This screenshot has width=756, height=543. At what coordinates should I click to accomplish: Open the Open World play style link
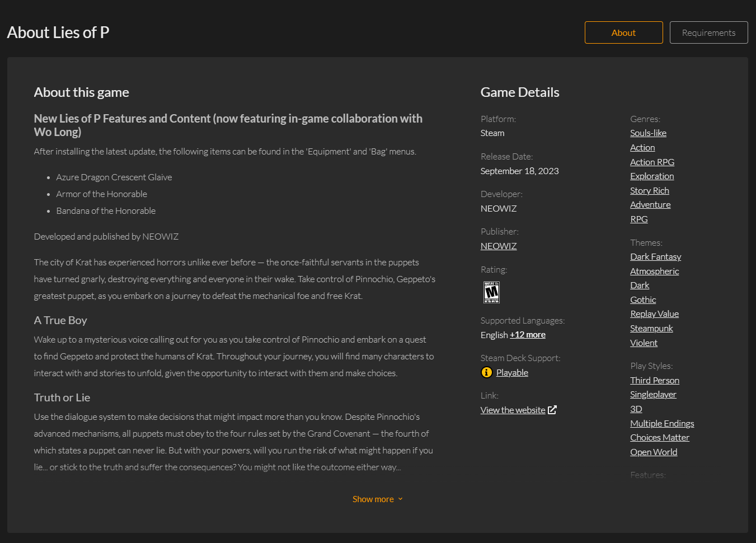coord(654,452)
